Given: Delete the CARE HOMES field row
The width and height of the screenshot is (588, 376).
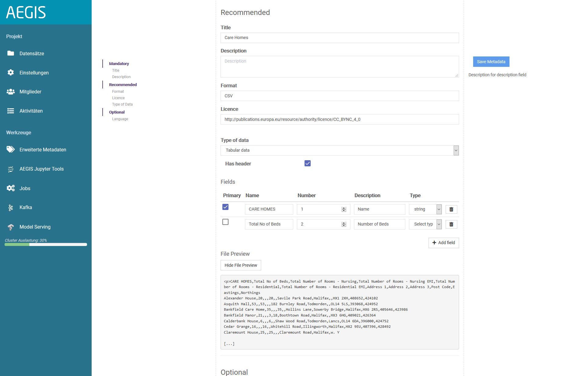Looking at the screenshot, I should pos(451,209).
